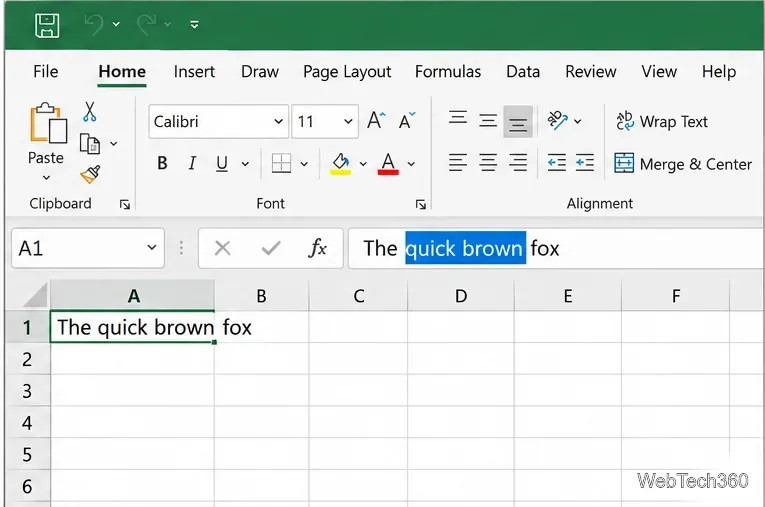Click the Paste clipboard icon
The width and height of the screenshot is (765, 507).
pyautogui.click(x=48, y=123)
